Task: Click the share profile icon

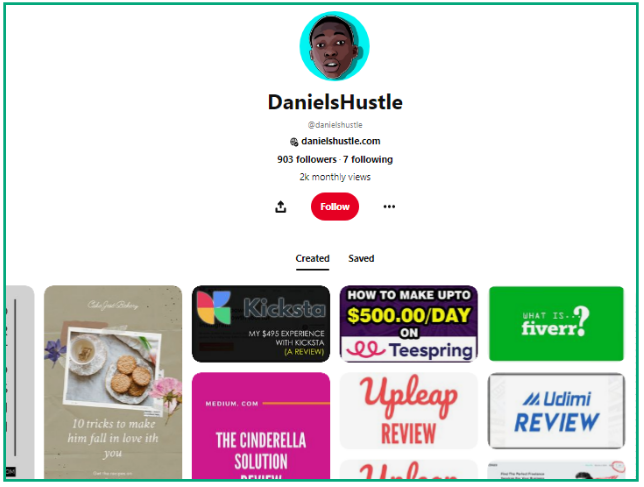Action: (x=281, y=207)
